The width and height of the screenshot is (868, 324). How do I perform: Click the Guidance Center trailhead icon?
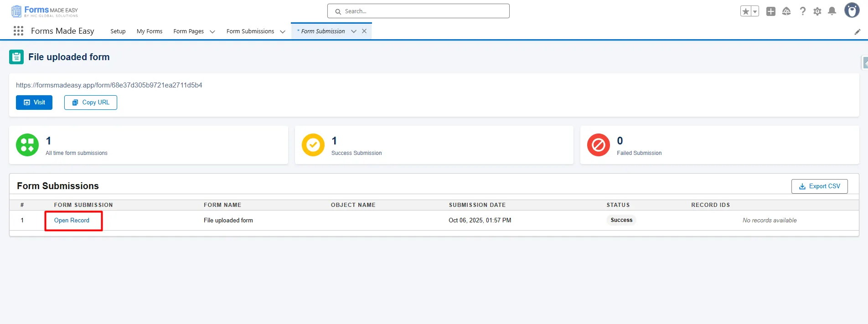[x=786, y=11]
